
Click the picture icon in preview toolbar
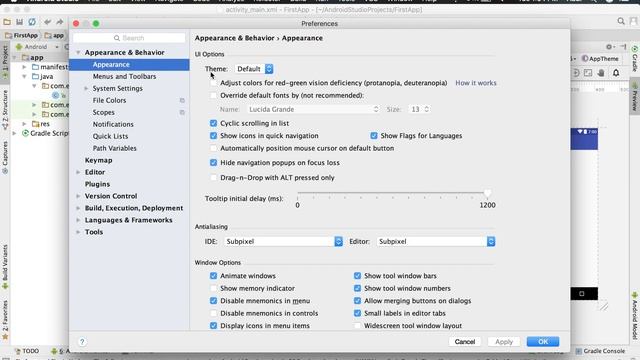tap(588, 73)
